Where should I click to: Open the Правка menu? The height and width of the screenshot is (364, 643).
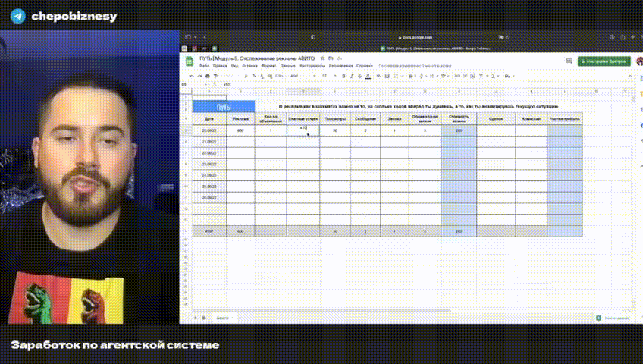coord(220,65)
